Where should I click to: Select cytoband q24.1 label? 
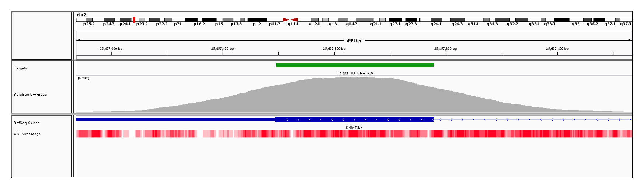click(436, 24)
